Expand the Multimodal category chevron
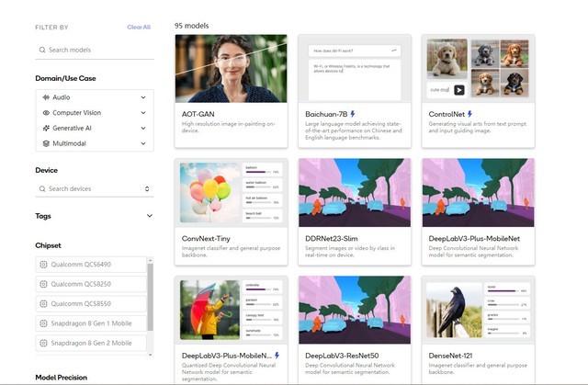 143,143
